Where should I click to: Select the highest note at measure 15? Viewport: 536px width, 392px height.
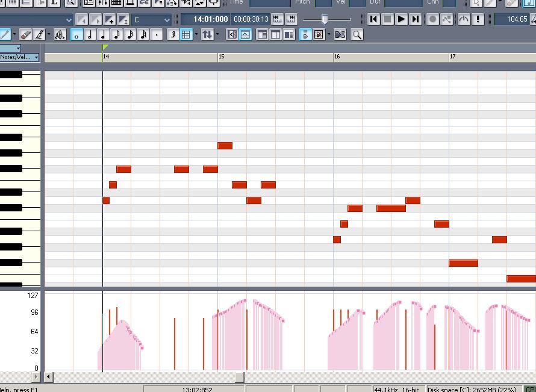pyautogui.click(x=225, y=146)
